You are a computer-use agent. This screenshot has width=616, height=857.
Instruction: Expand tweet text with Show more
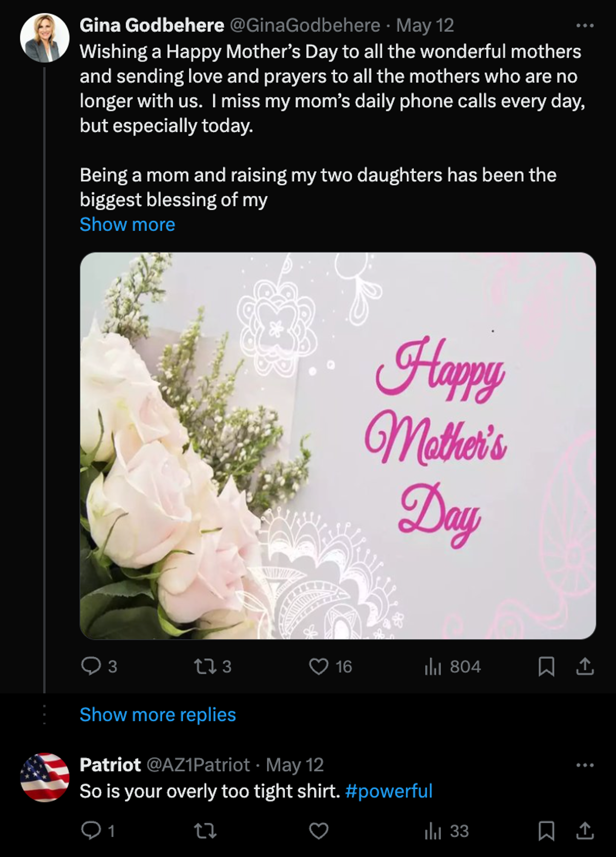(127, 224)
